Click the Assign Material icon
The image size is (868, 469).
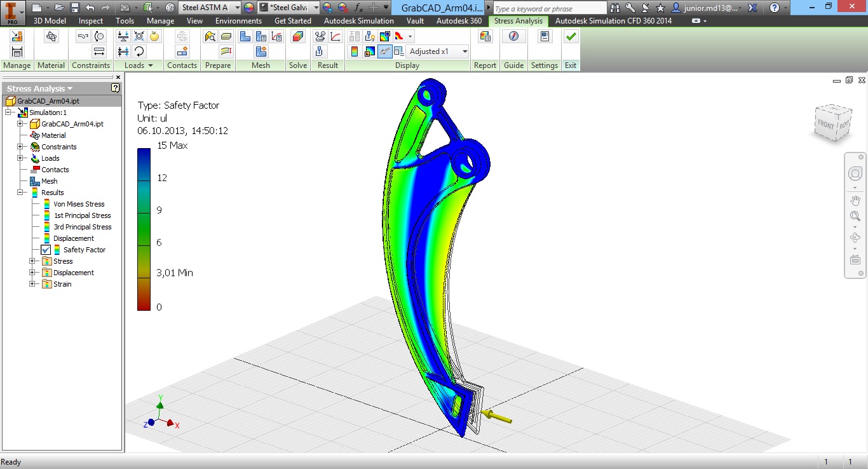click(x=51, y=37)
